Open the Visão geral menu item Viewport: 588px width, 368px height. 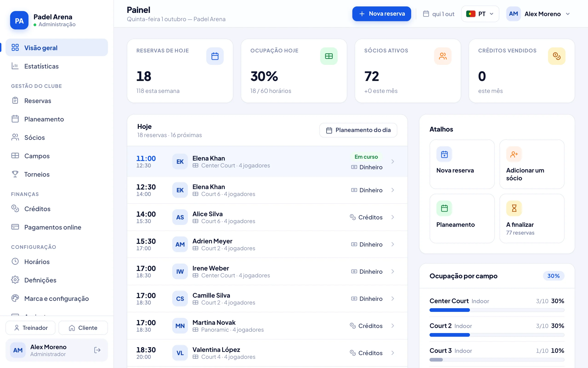pyautogui.click(x=57, y=47)
